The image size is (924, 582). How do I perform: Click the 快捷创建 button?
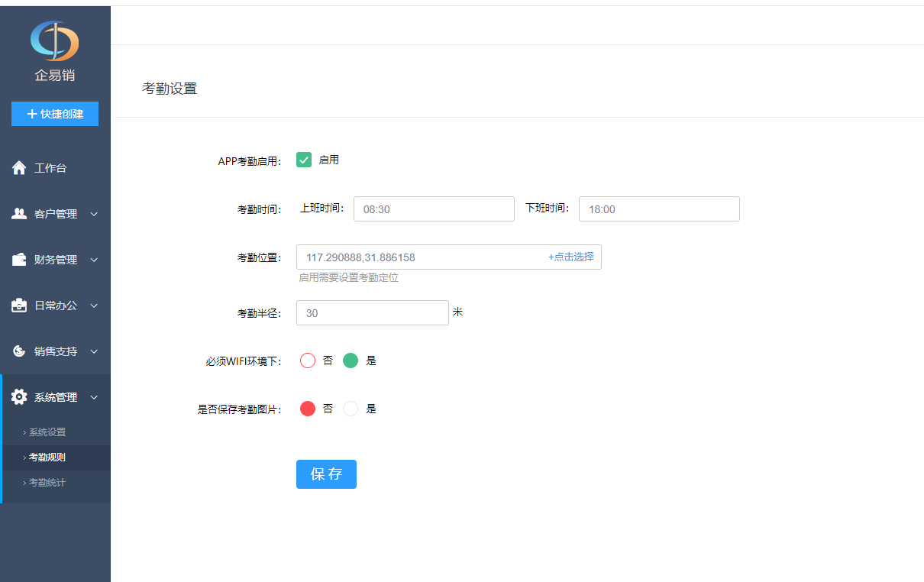tap(55, 114)
